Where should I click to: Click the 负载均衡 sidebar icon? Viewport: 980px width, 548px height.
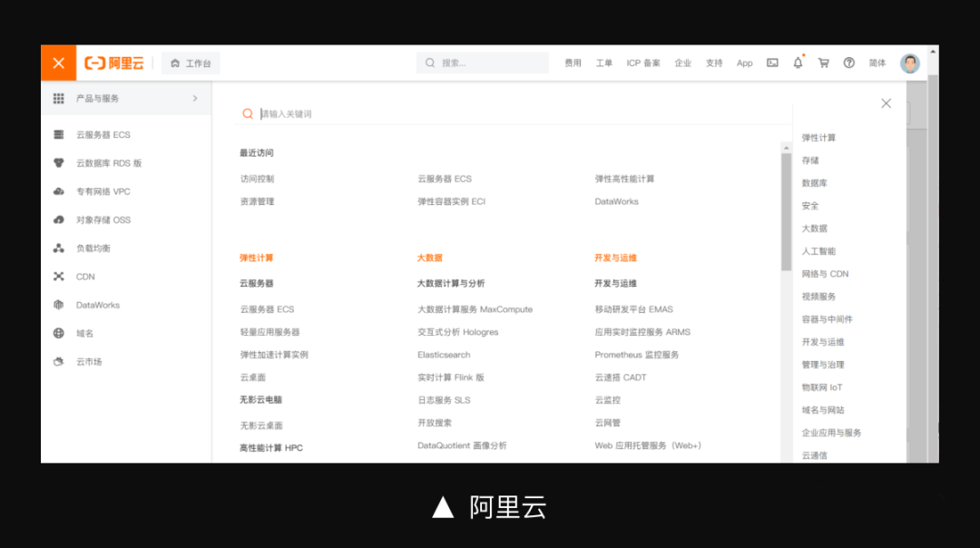coord(59,248)
